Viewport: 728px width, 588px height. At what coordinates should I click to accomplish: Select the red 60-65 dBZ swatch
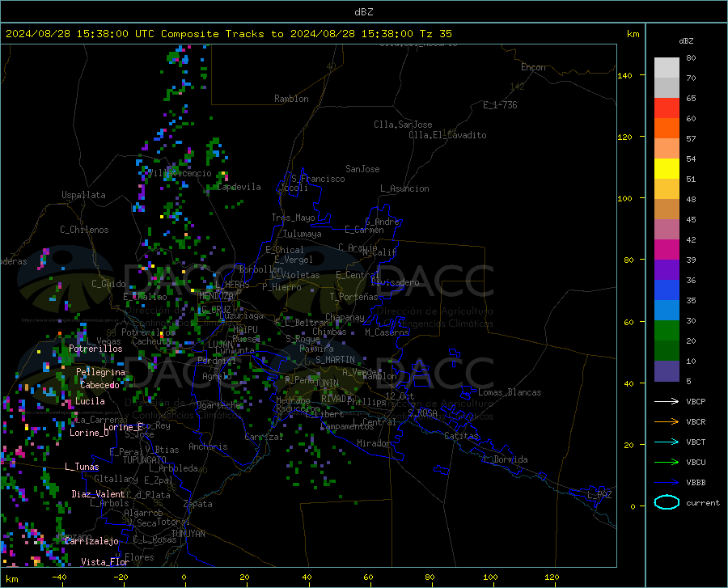(x=667, y=108)
